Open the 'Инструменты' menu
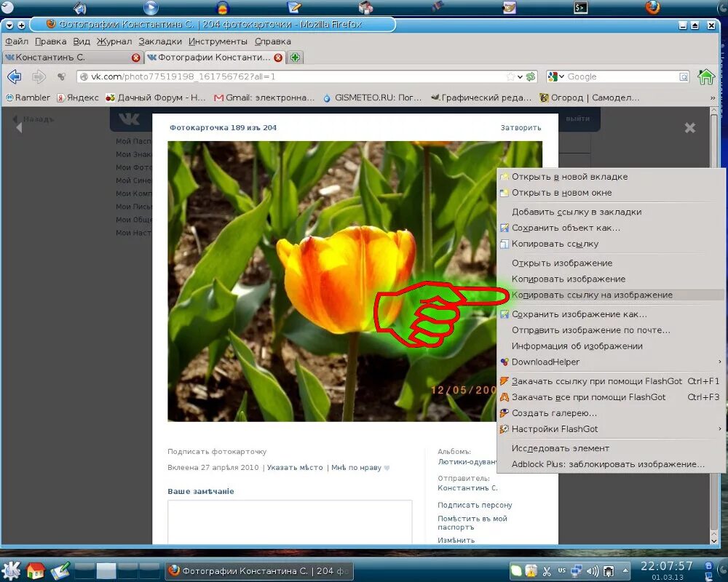The height and width of the screenshot is (582, 728). click(218, 41)
